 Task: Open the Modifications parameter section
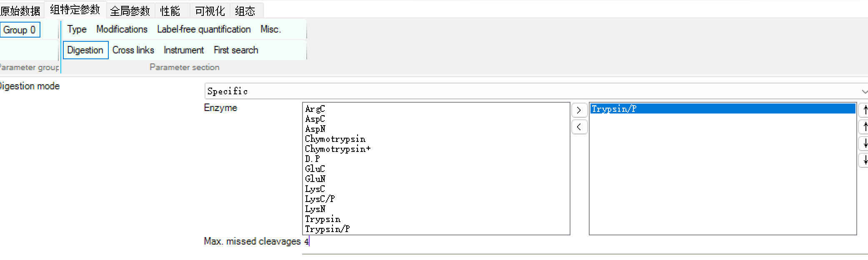[122, 29]
